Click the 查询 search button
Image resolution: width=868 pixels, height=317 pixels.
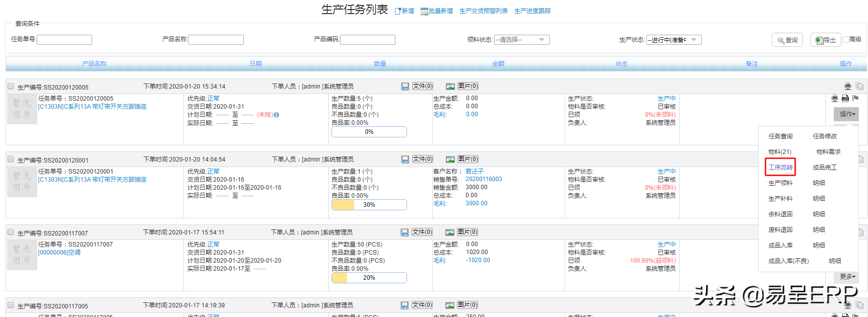tap(787, 40)
